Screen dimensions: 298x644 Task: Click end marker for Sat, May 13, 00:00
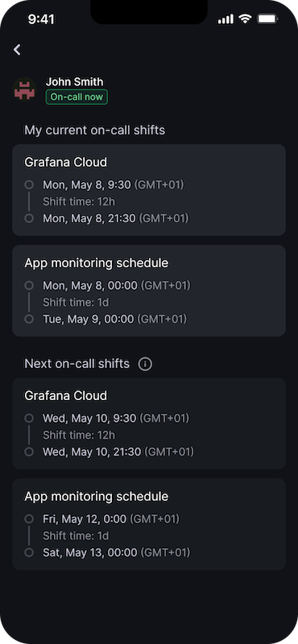[x=29, y=552]
